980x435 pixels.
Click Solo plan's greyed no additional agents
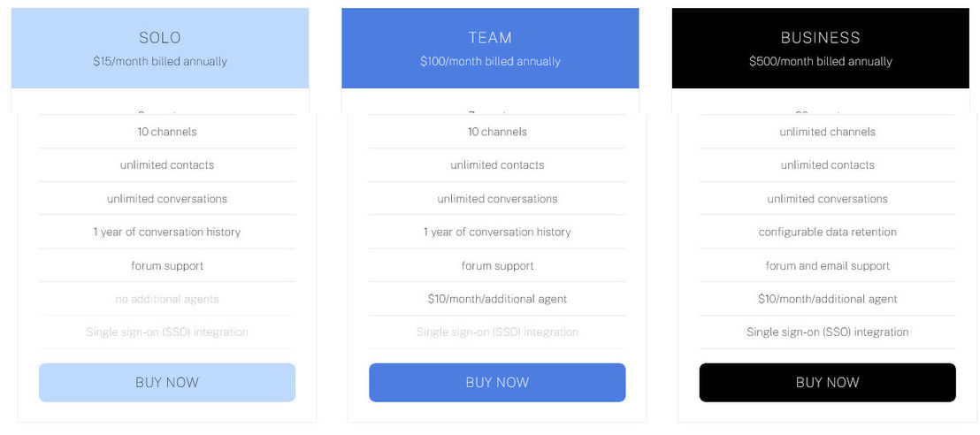pyautogui.click(x=167, y=299)
